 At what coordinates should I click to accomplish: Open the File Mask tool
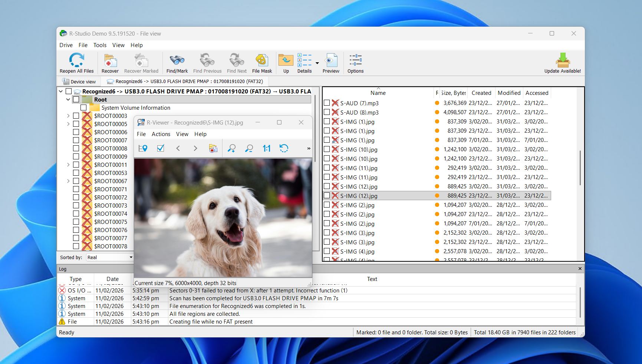point(262,62)
